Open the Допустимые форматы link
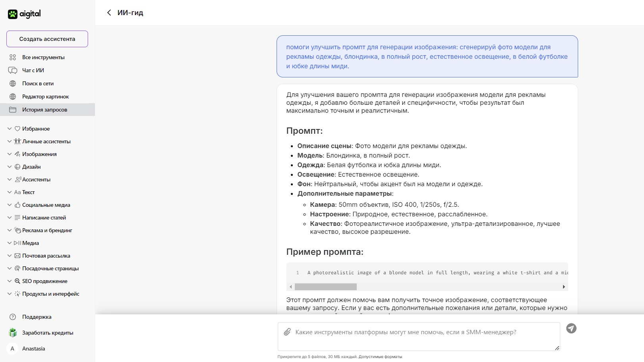 pyautogui.click(x=380, y=356)
